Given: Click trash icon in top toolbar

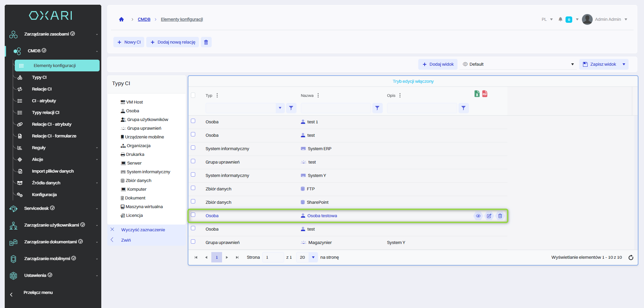Looking at the screenshot, I should pos(206,42).
